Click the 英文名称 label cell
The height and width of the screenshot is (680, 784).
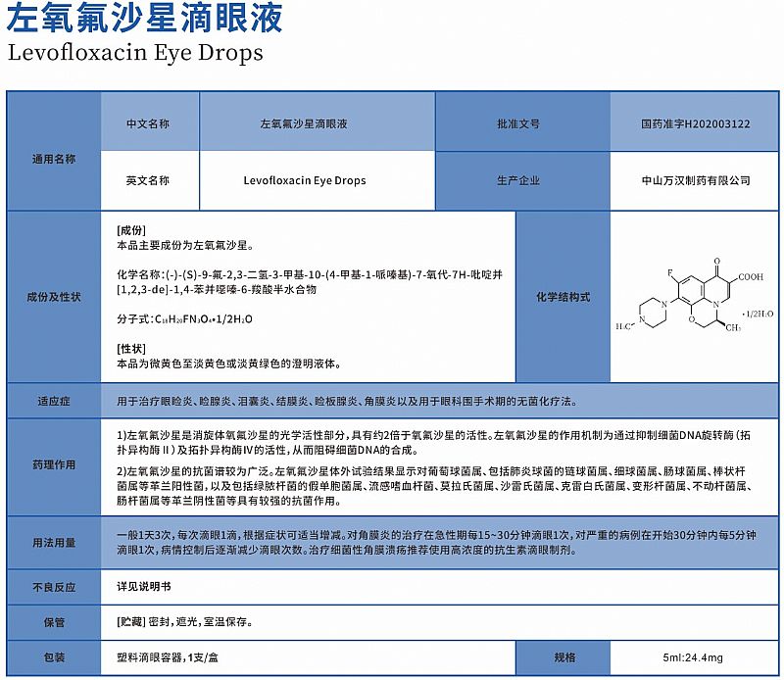coord(148,181)
